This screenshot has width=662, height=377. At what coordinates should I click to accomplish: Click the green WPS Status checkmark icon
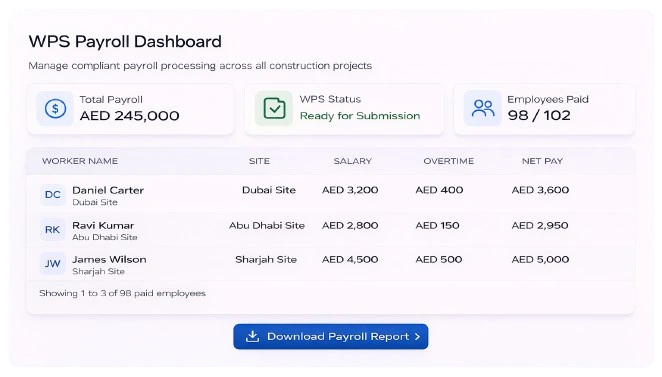coord(274,108)
